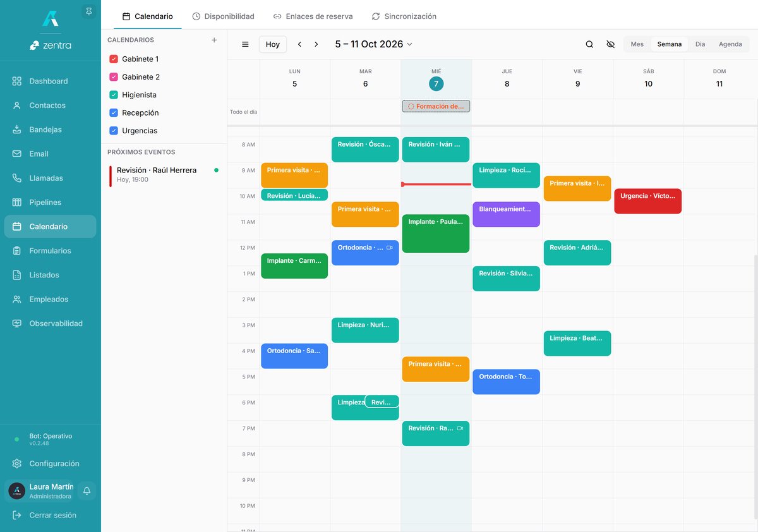Open the Bandejas inbox icon
Viewport: 758px width, 532px height.
coord(17,130)
